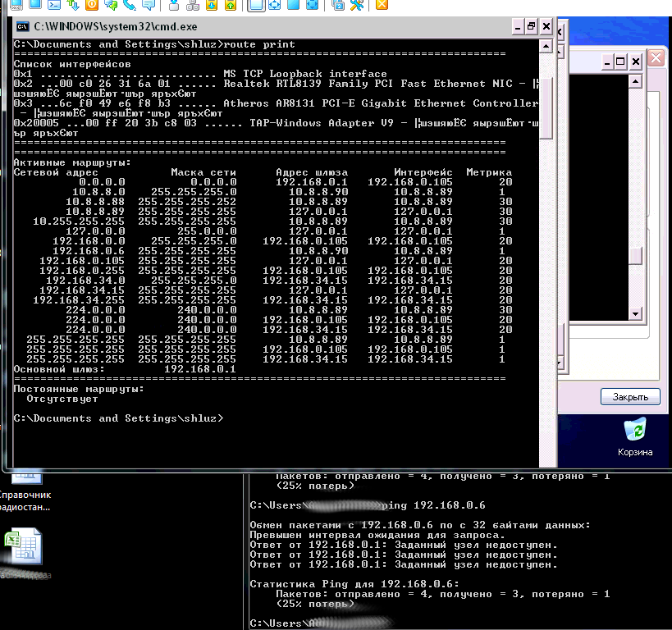Click 'Превышен интервал ожидания для запроса.' line
This screenshot has width=672, height=630.
(x=377, y=536)
